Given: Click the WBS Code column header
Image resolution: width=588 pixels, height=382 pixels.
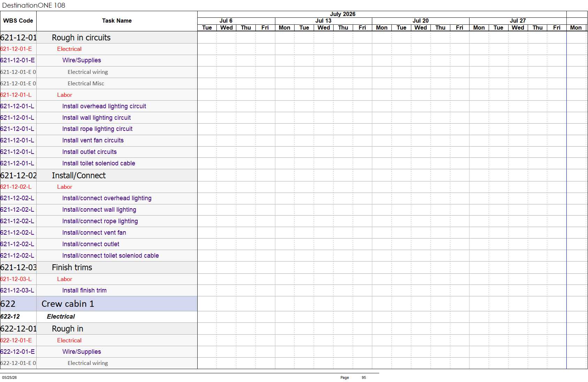Looking at the screenshot, I should pos(18,21).
